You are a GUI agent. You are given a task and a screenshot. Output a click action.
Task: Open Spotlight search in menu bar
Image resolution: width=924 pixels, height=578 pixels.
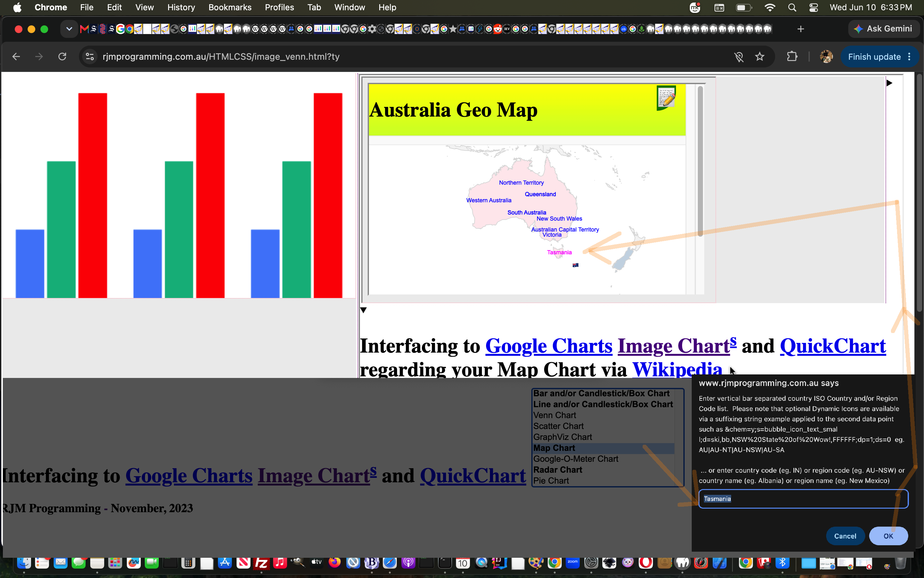tap(792, 8)
